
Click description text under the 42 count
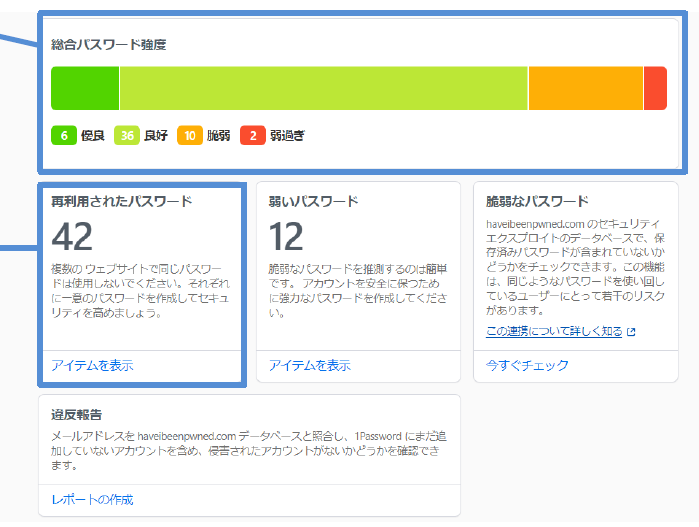point(140,291)
